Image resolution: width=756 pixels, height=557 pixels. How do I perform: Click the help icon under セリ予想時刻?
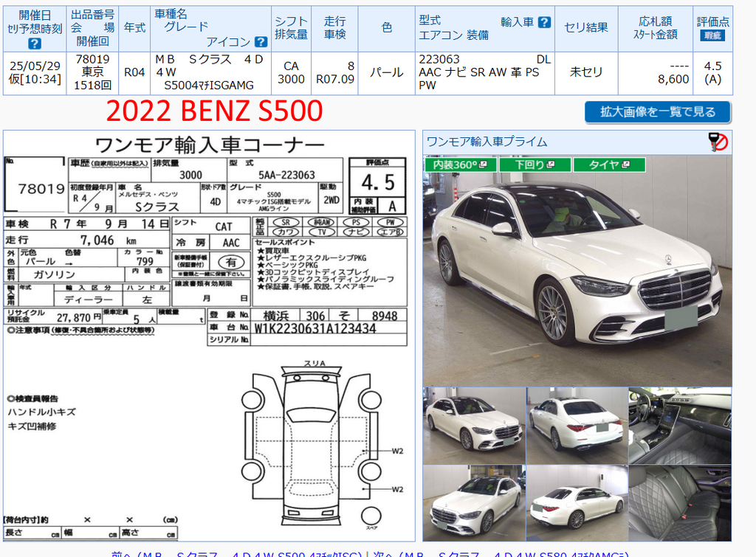[34, 44]
